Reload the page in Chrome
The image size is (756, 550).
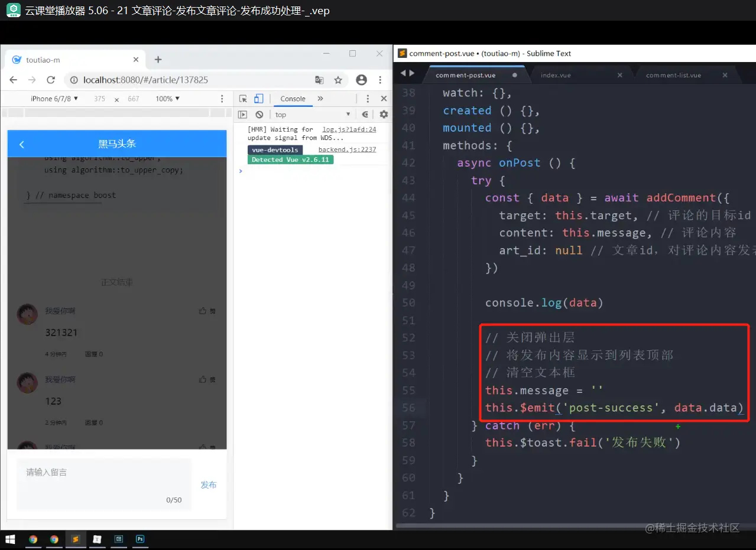(51, 80)
